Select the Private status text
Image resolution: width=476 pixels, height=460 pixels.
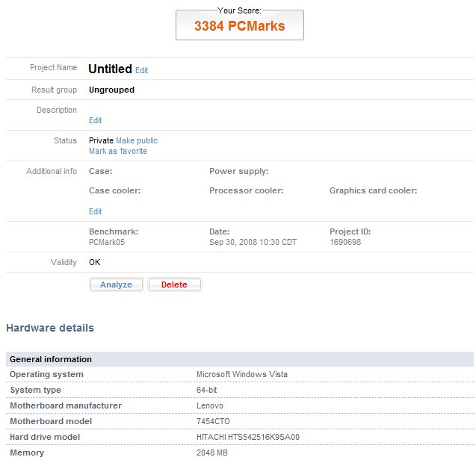click(101, 141)
